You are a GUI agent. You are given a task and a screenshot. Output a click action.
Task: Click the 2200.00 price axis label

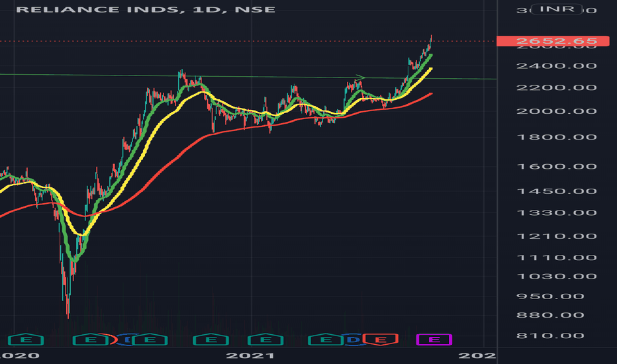pyautogui.click(x=556, y=87)
